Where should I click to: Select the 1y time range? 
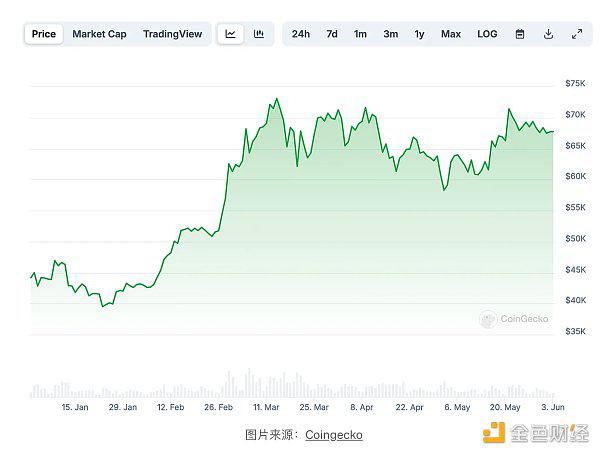[419, 34]
